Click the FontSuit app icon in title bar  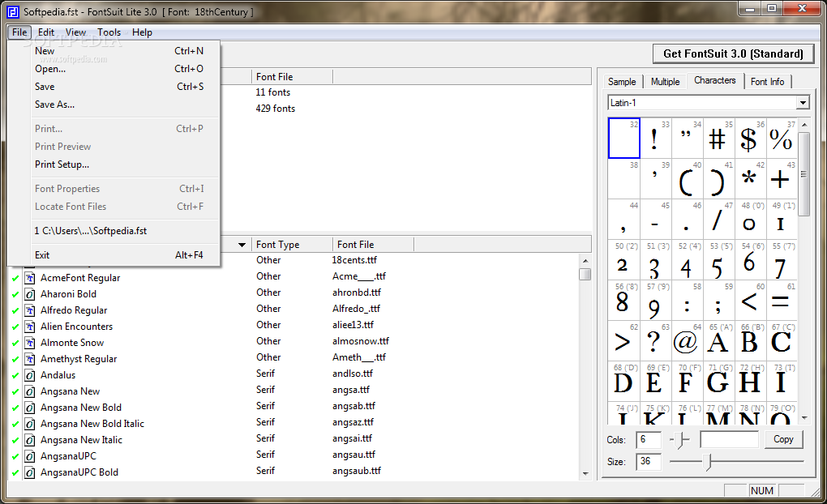(13, 11)
